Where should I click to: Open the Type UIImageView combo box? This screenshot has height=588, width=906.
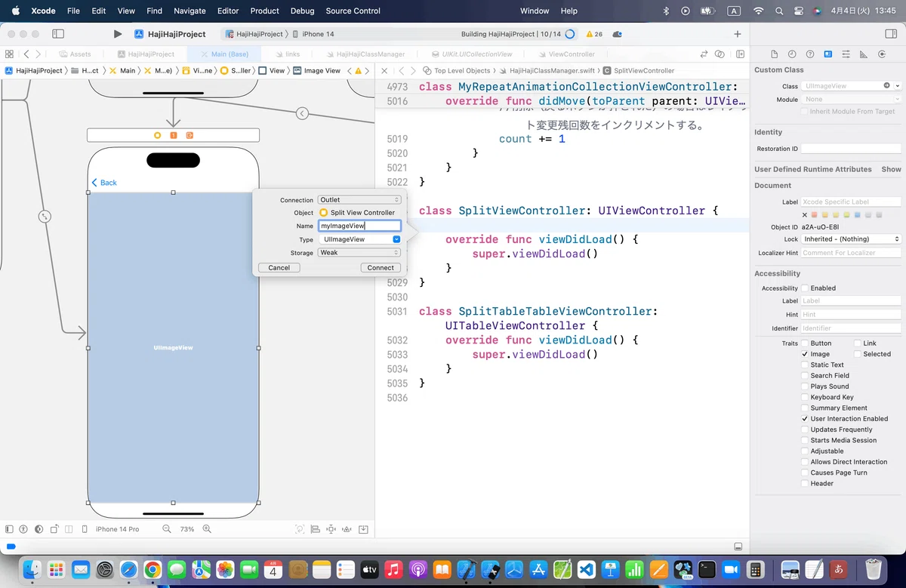[x=359, y=239]
